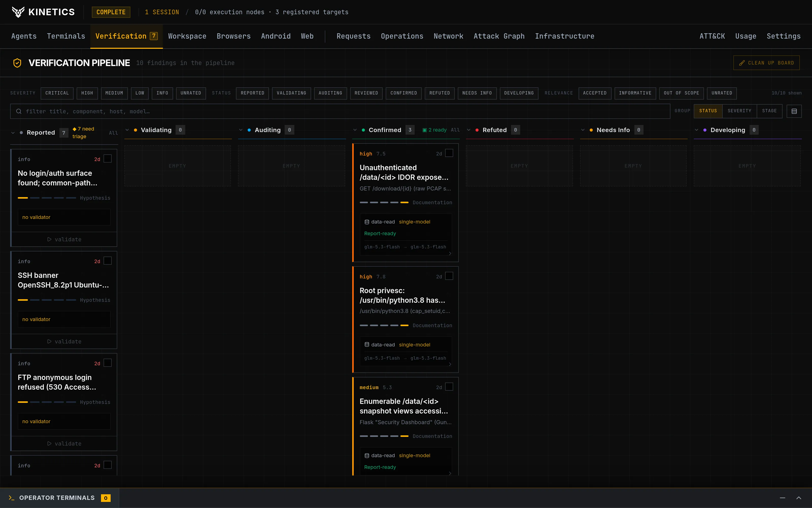Toggle compact view layout icon beside Stage

794,111
